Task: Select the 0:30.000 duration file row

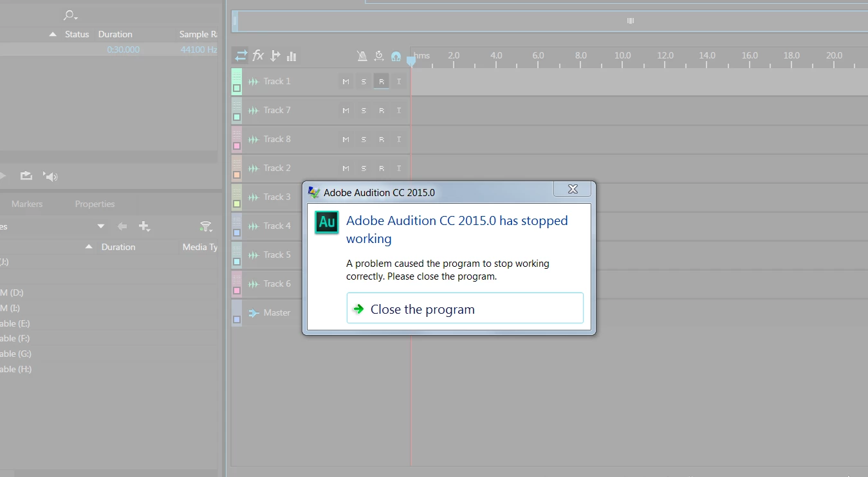Action: (109, 50)
